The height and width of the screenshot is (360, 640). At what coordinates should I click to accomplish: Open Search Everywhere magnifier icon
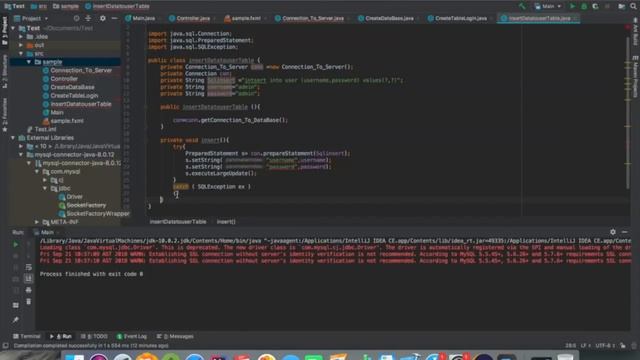pyautogui.click(x=633, y=6)
